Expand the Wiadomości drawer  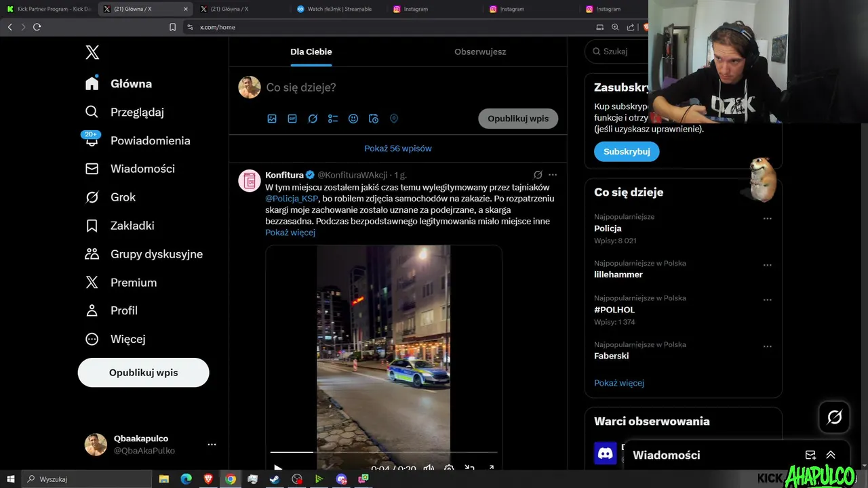831,455
